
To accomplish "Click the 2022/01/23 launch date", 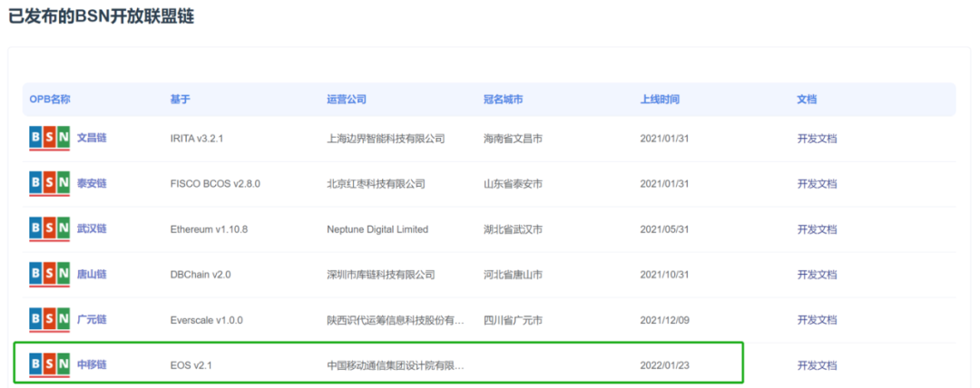I will click(x=663, y=364).
